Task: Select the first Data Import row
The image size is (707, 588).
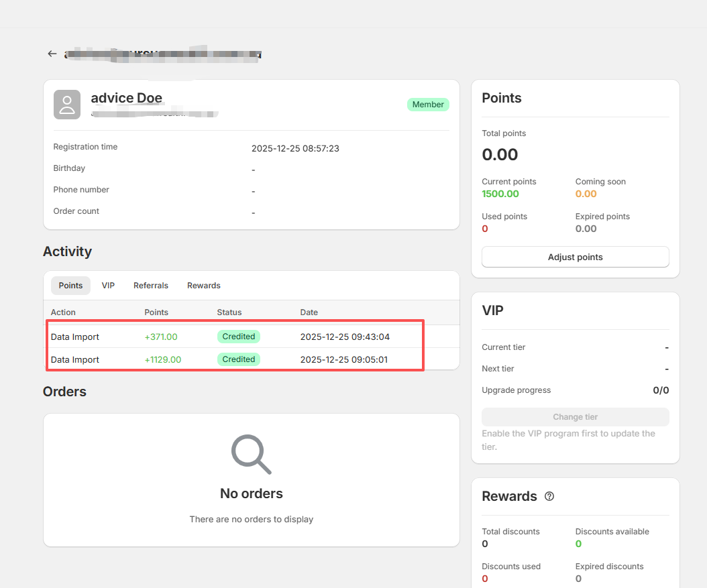Action: click(x=75, y=337)
